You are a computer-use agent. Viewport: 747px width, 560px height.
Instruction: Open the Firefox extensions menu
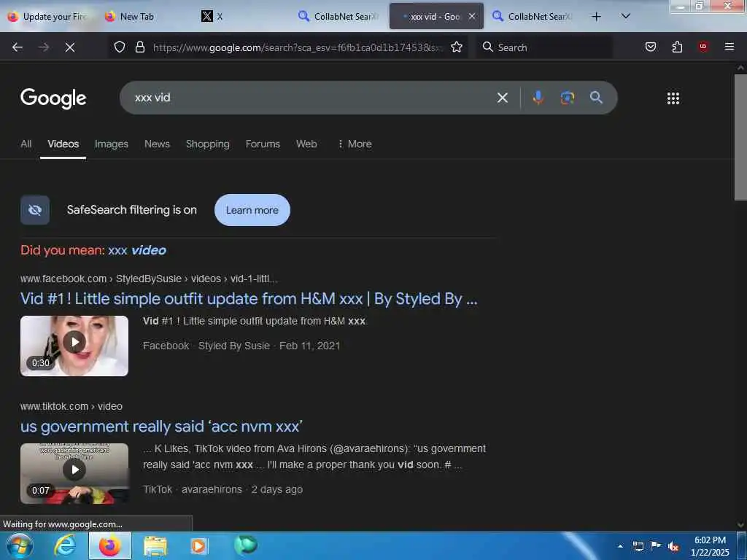[x=677, y=47]
